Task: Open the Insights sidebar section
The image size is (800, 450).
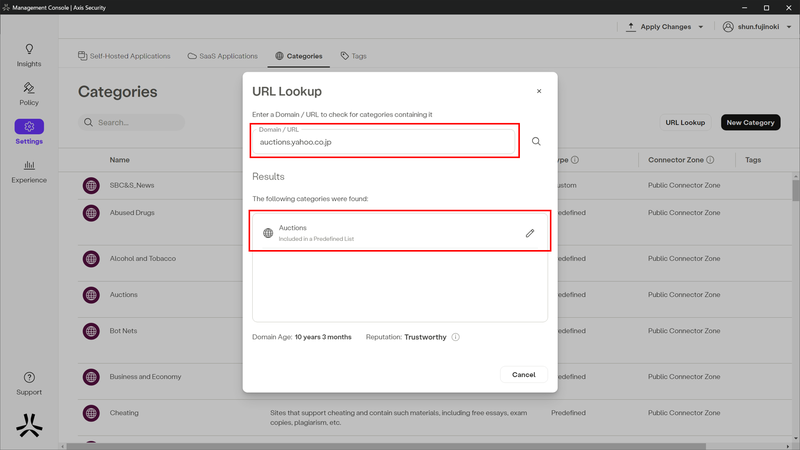Action: [29, 55]
